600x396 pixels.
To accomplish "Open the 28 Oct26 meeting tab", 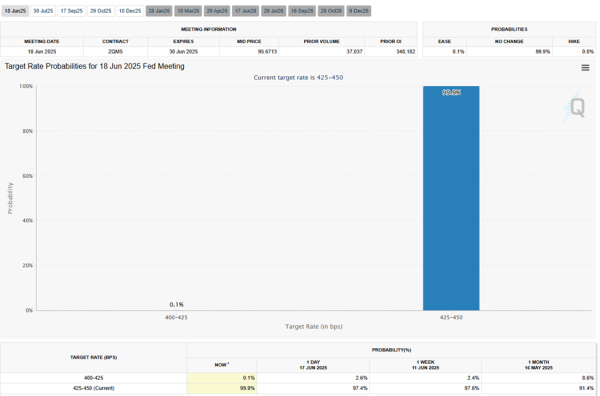I will (331, 11).
